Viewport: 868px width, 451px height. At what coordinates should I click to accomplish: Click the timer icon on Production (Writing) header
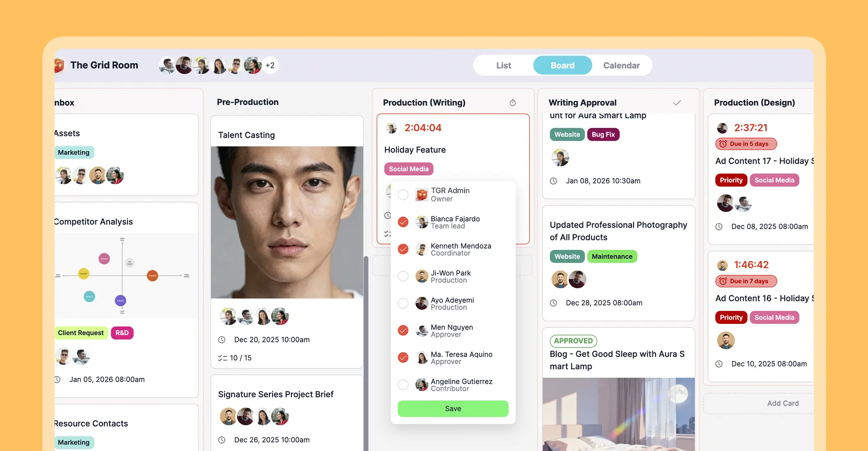(x=512, y=102)
